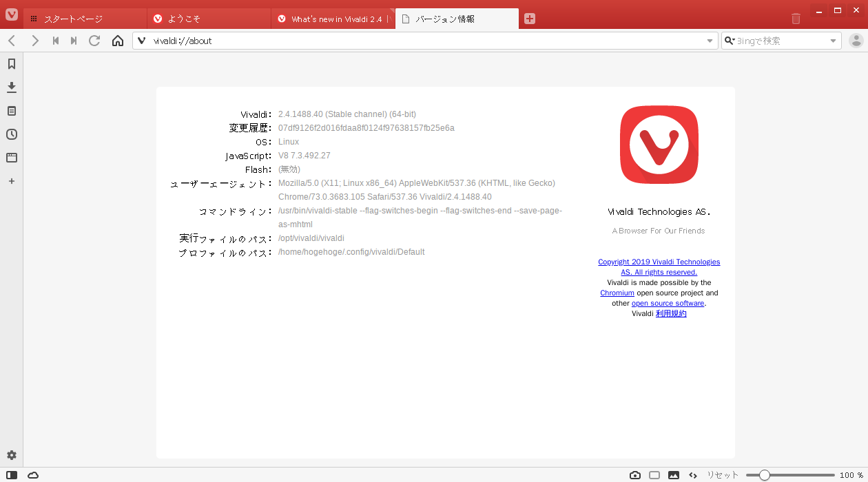The image size is (868, 482).
Task: Open the History panel
Action: 12,134
